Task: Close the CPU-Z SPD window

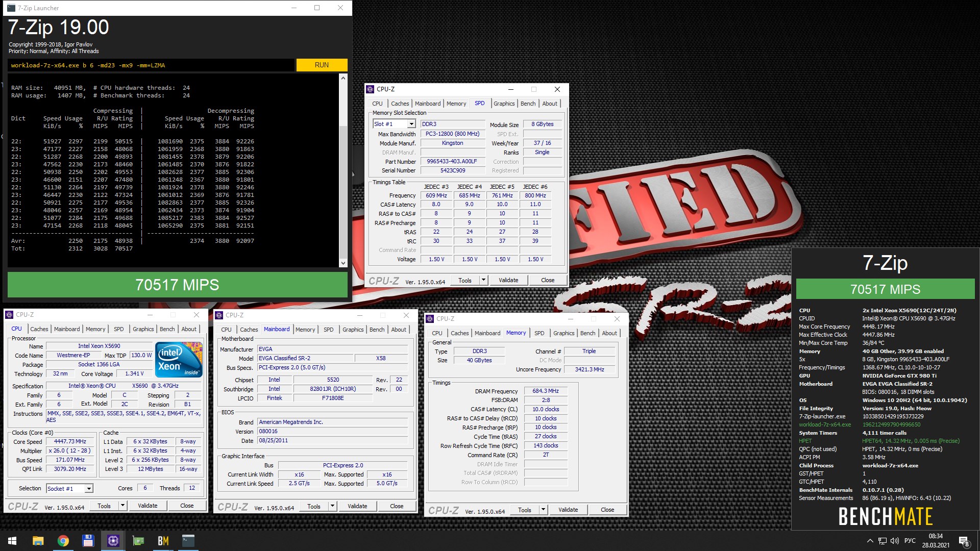Action: point(557,89)
